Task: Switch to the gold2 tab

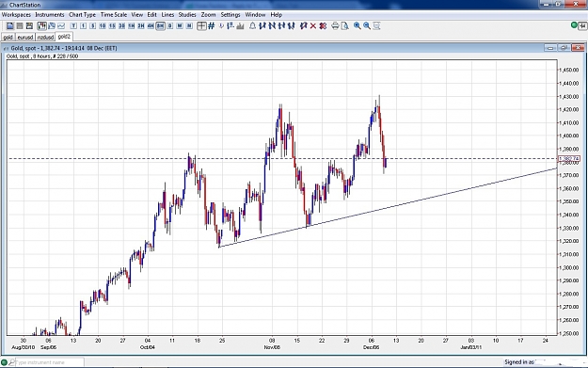Action: tap(64, 37)
